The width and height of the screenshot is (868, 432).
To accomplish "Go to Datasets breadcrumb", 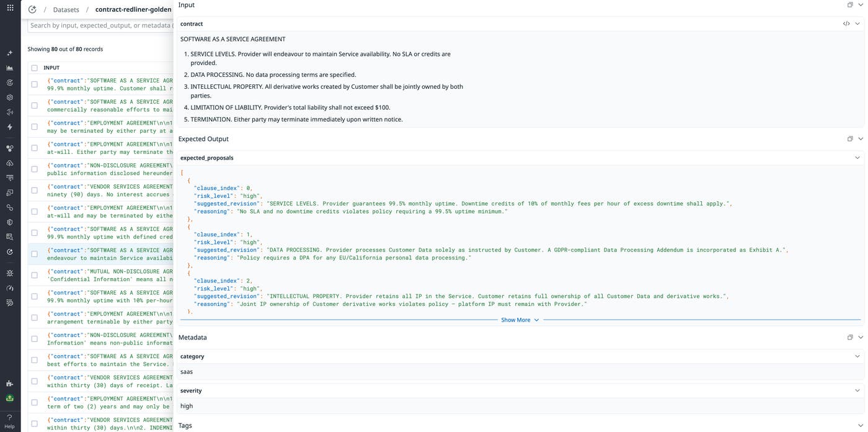I will [66, 10].
